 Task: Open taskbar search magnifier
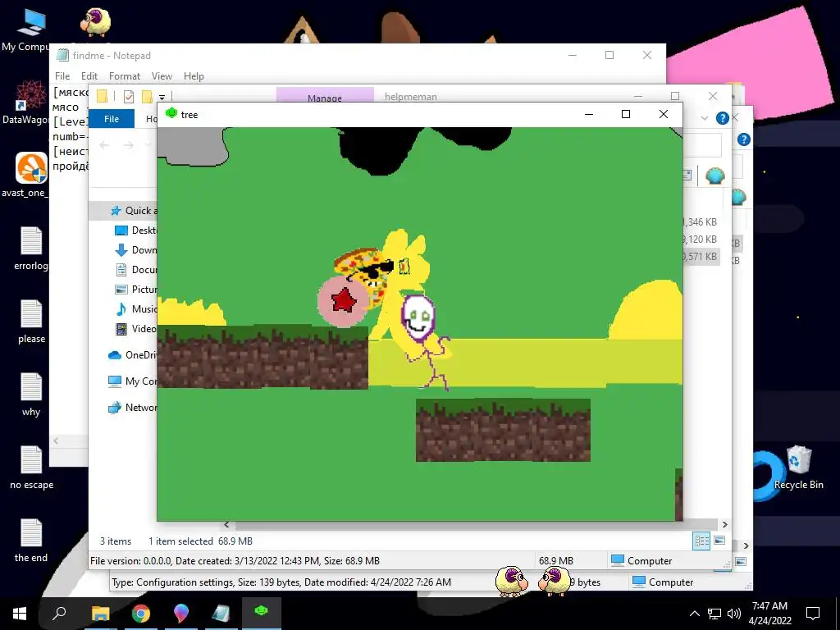(59, 614)
